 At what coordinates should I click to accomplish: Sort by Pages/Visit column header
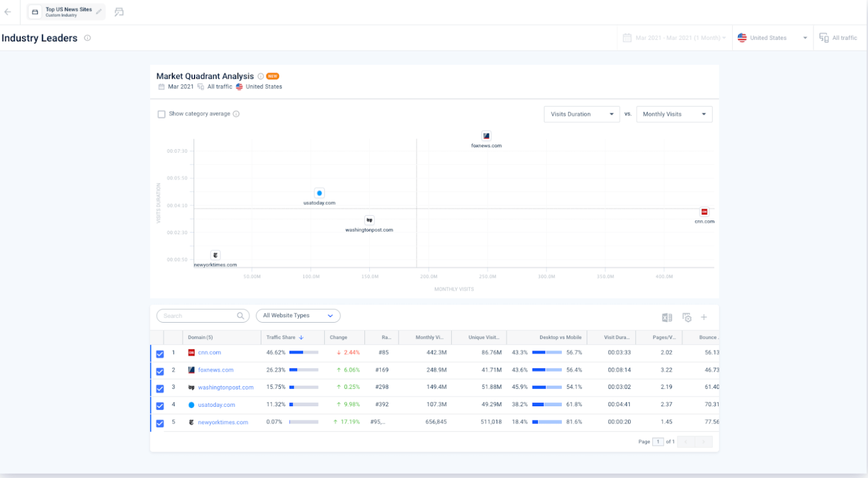point(659,337)
